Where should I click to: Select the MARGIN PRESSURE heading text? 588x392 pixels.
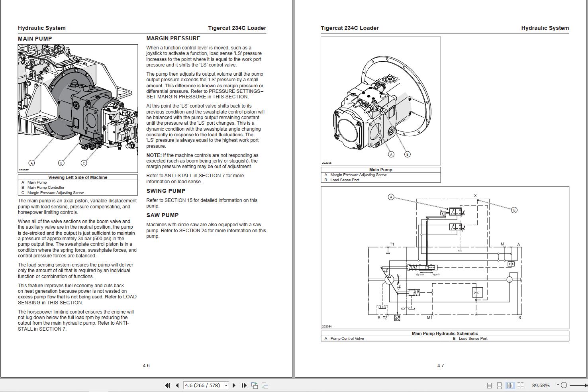coord(173,38)
